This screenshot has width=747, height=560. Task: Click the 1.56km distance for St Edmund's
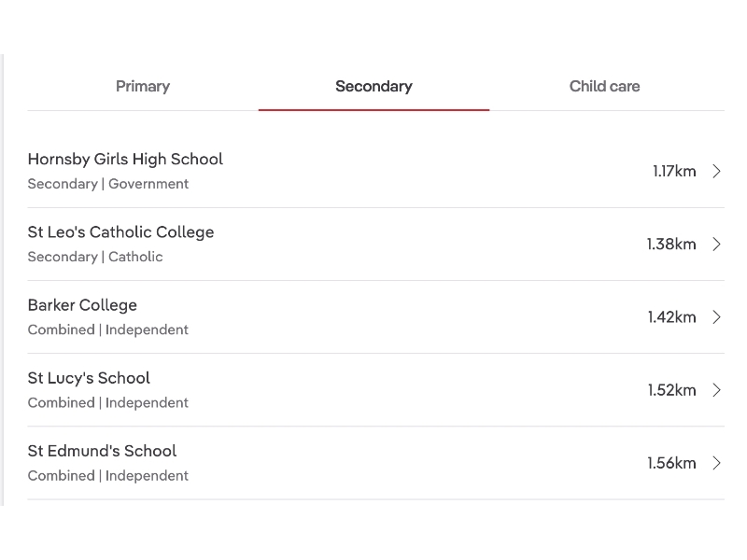671,463
